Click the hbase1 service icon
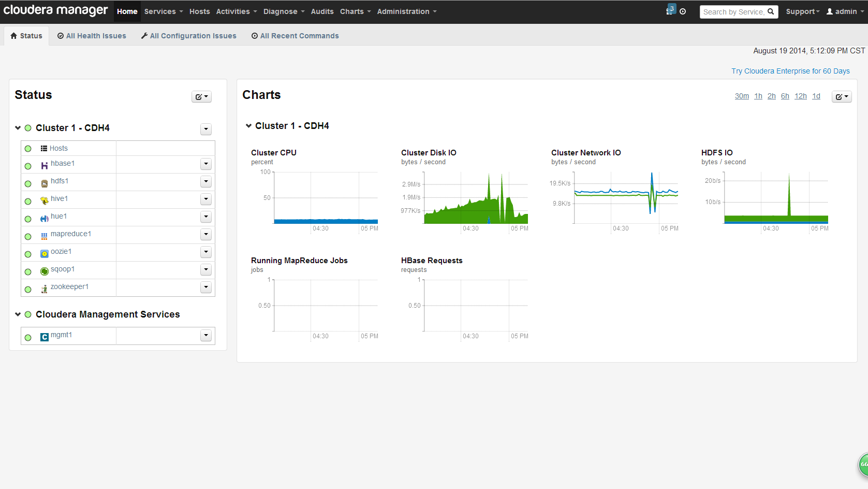868x489 pixels. coord(45,166)
